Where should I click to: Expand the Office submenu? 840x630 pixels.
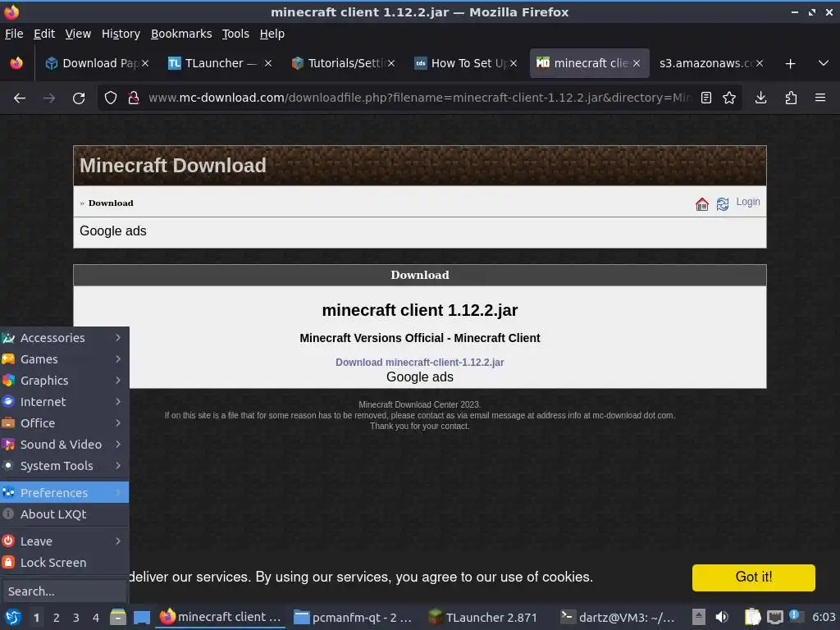click(64, 423)
